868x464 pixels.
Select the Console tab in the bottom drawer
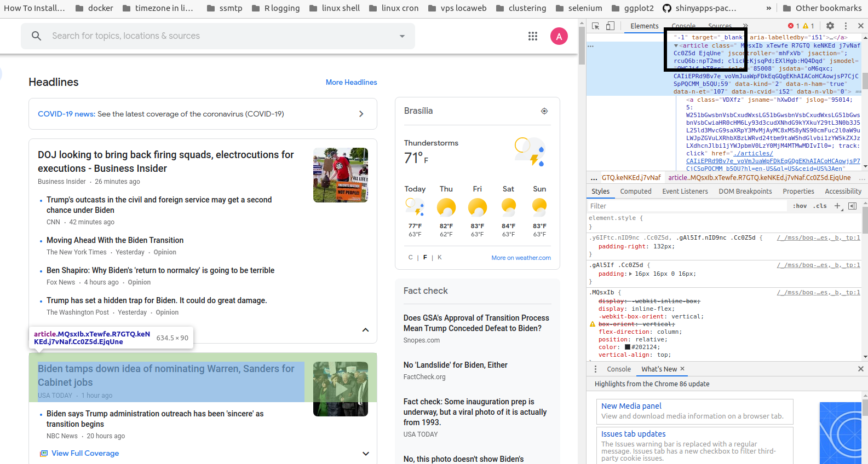(x=619, y=369)
